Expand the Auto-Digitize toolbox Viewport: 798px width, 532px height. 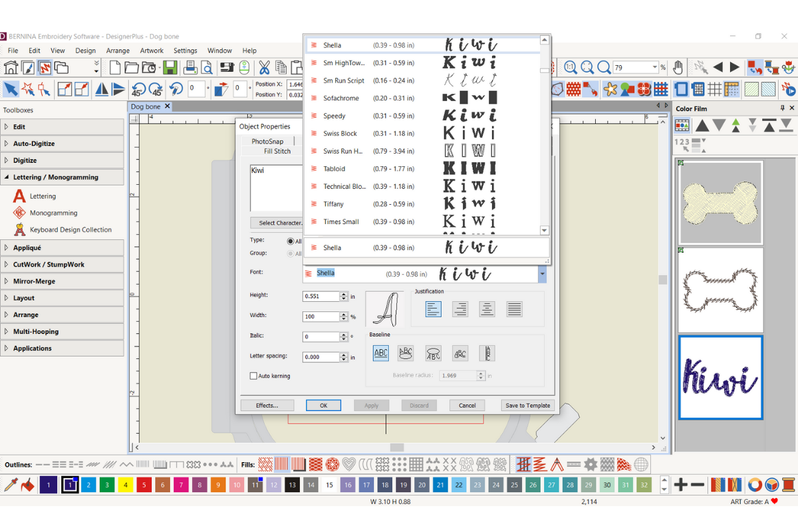pos(62,144)
